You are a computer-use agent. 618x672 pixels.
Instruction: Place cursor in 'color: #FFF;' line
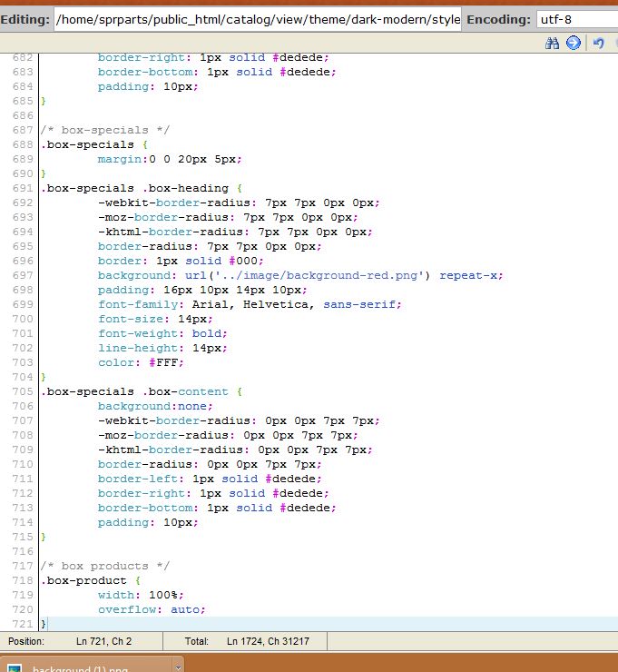click(x=141, y=362)
